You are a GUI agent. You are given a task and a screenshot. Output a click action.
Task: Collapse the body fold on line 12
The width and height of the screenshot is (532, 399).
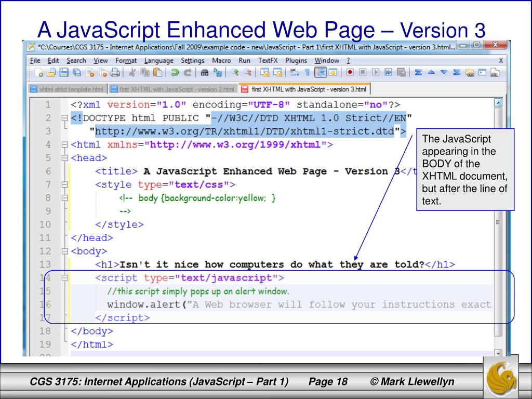coord(65,251)
